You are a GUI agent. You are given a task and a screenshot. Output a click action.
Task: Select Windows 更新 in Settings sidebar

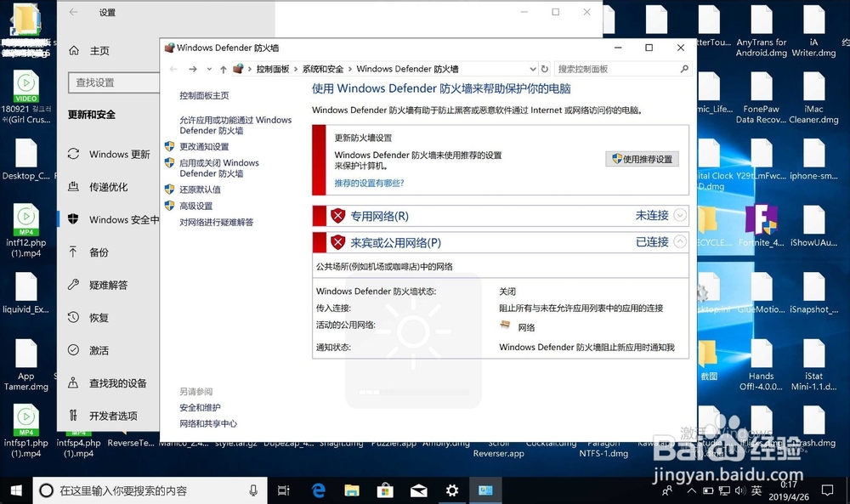point(109,155)
